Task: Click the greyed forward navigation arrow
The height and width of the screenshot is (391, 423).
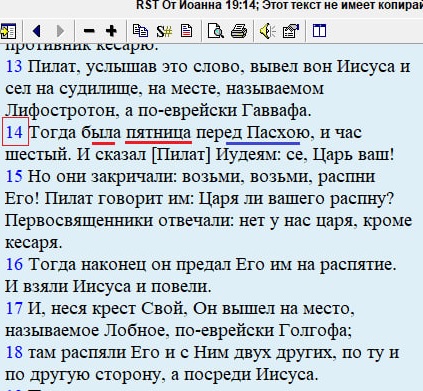Action: pyautogui.click(x=60, y=31)
